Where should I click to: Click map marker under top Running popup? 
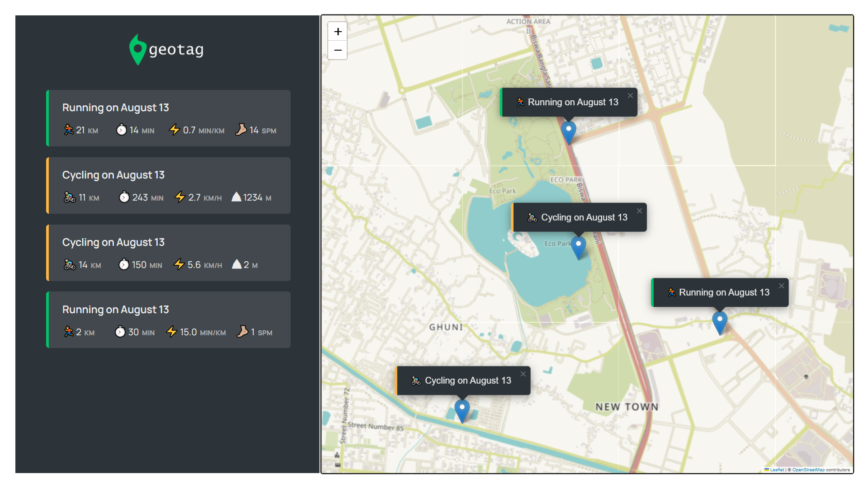click(x=568, y=131)
